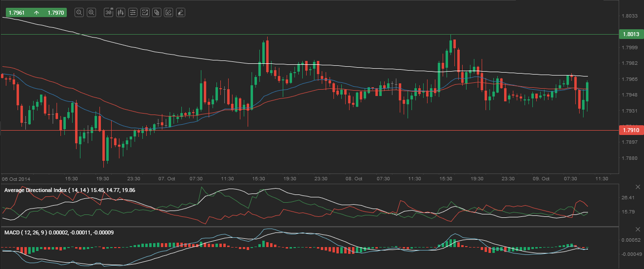The height and width of the screenshot is (269, 644).
Task: Click the 07. Oct date marker
Action: point(166,179)
